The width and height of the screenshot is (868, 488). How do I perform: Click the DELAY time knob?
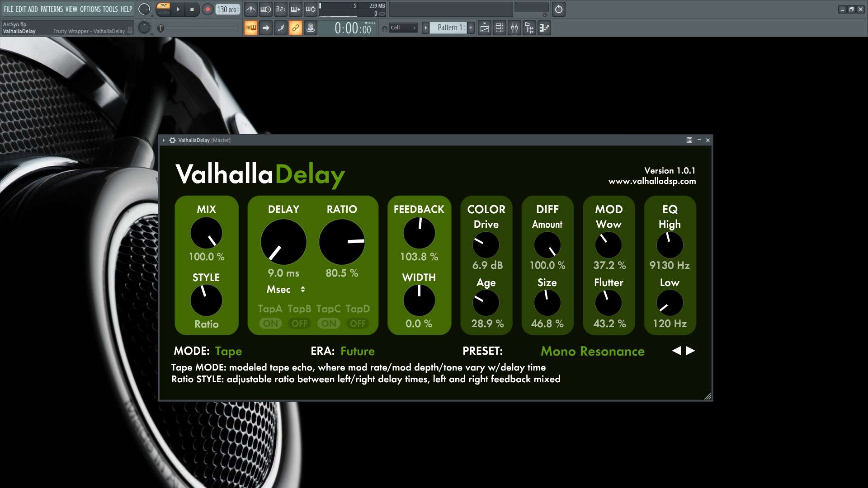coord(283,242)
